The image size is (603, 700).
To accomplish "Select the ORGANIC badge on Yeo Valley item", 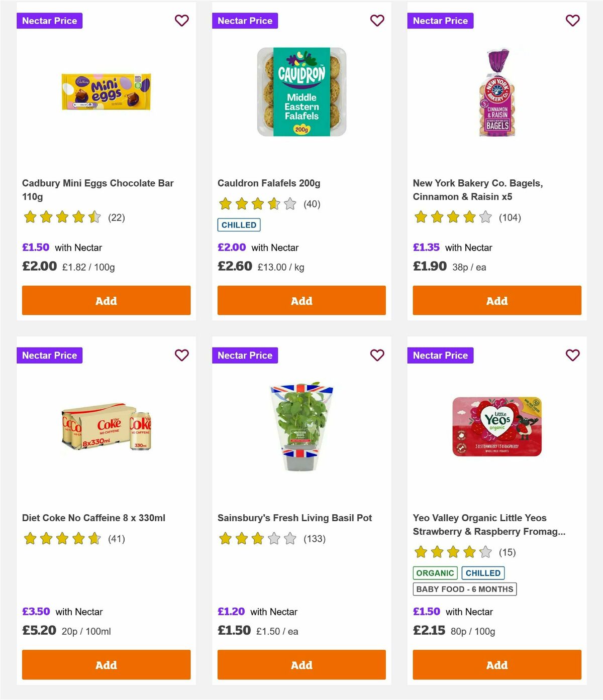I will (x=434, y=572).
